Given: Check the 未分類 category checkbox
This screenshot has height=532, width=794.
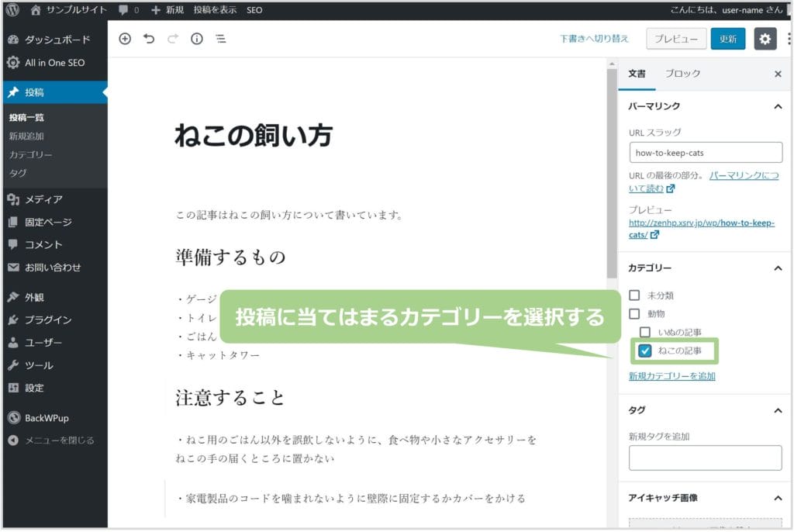Looking at the screenshot, I should (634, 295).
